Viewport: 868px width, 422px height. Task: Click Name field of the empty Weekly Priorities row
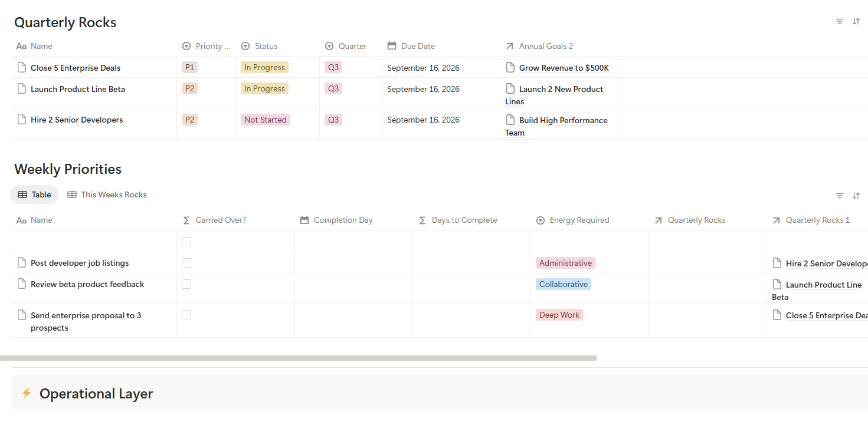click(94, 242)
